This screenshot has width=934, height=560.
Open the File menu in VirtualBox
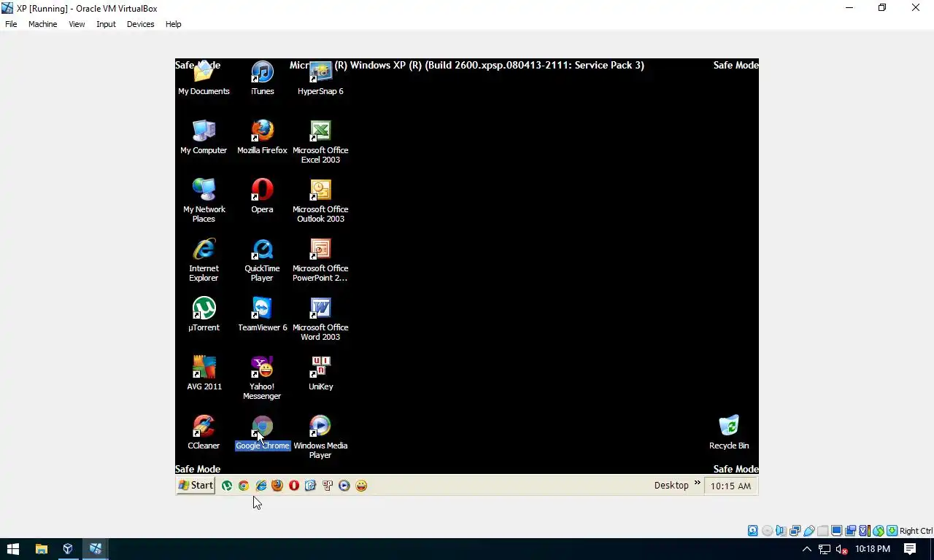11,24
